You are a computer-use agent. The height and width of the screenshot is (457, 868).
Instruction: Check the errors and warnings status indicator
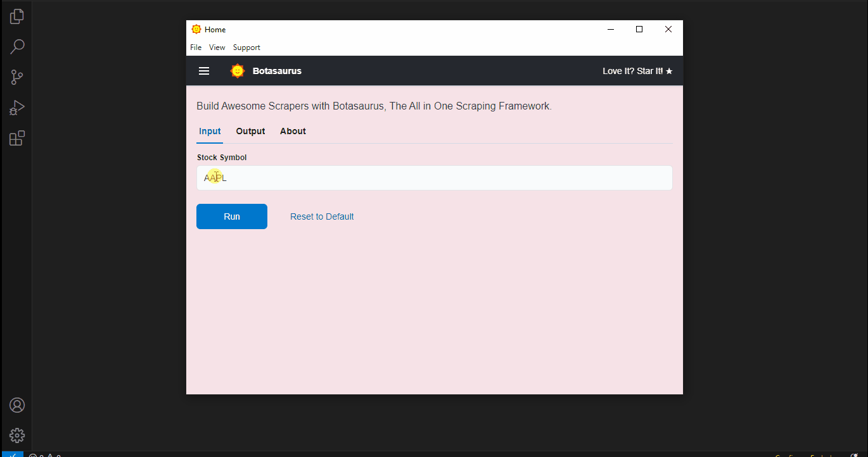pos(44,454)
